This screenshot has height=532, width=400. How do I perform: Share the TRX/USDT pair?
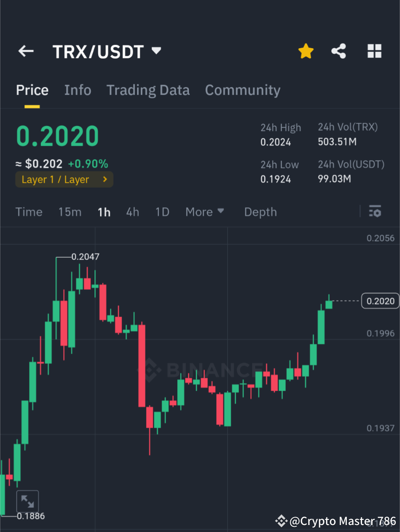pyautogui.click(x=339, y=51)
